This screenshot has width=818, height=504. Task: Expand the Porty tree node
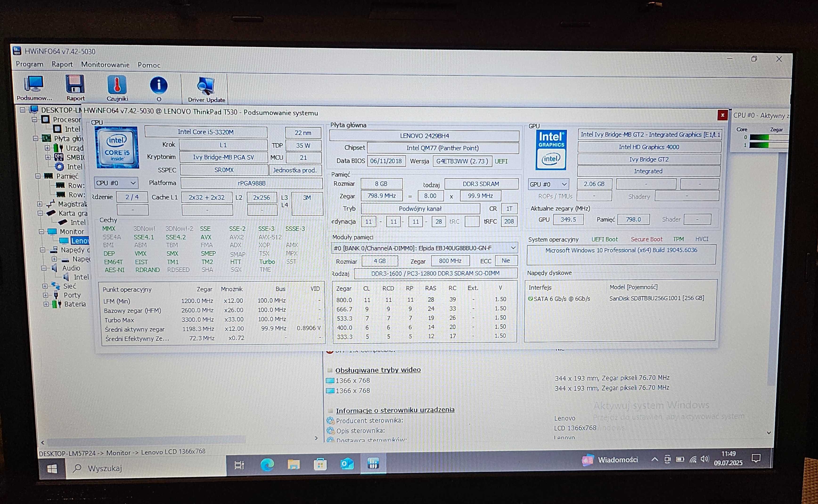pos(45,295)
